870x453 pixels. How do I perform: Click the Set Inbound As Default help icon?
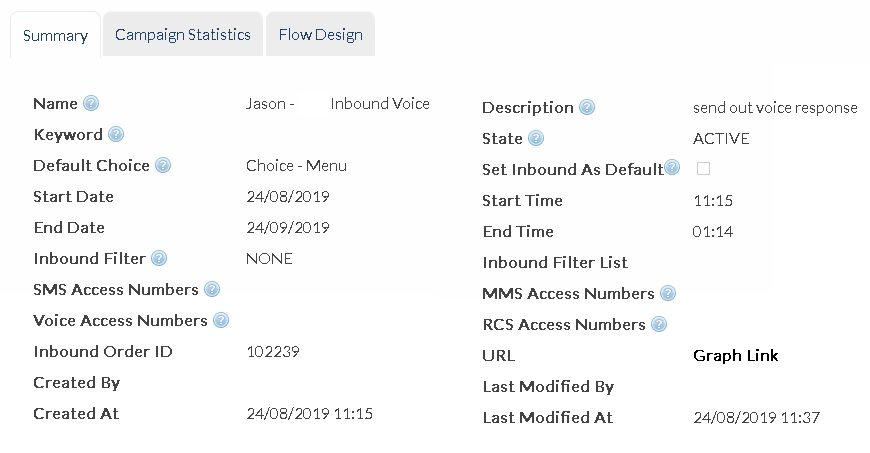click(672, 169)
